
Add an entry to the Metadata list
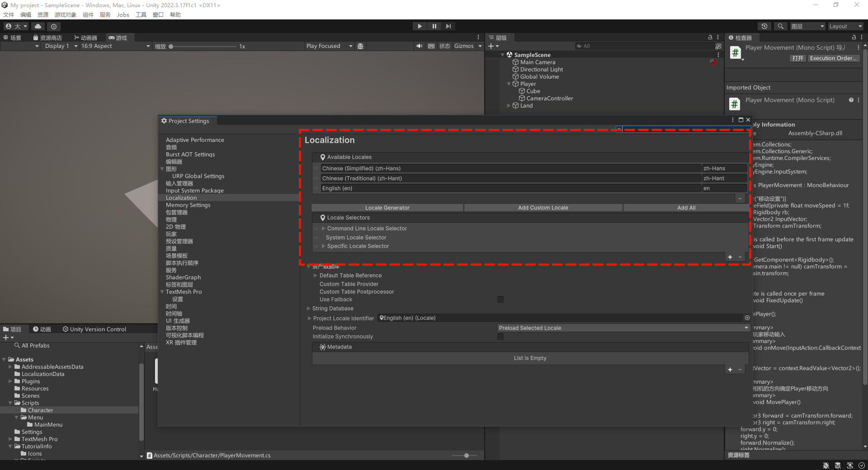730,370
